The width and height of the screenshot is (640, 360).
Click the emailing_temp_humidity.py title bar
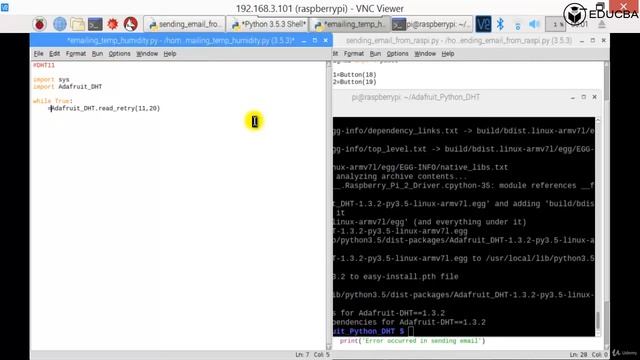pos(181,40)
